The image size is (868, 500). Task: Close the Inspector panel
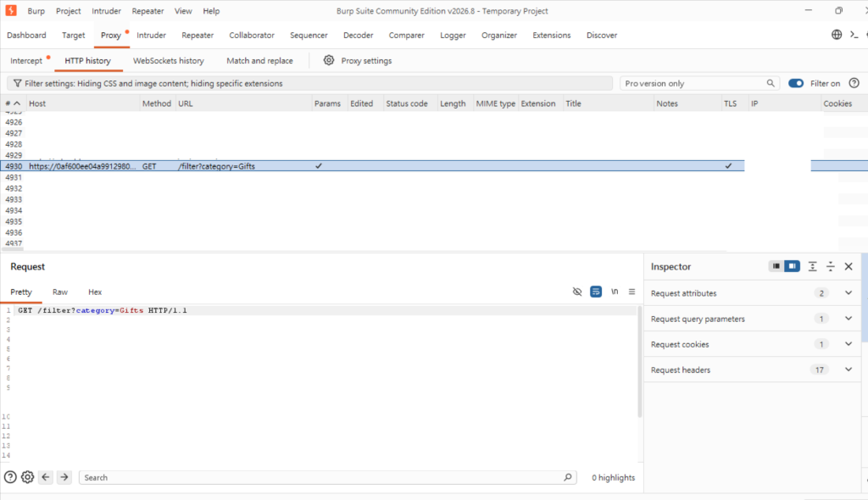849,266
